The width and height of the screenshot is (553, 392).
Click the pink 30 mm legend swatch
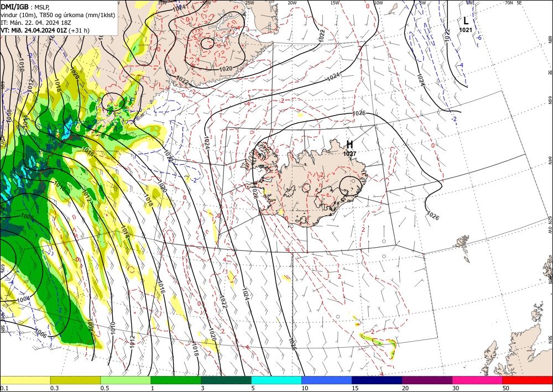478,380
